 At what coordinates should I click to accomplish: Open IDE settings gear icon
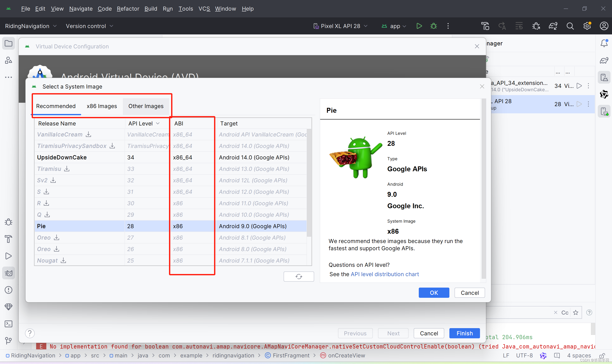click(x=587, y=26)
